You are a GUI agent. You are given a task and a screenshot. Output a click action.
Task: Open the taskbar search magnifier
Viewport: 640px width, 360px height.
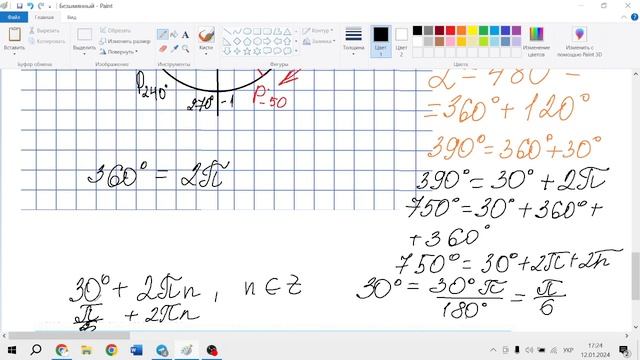click(x=36, y=350)
